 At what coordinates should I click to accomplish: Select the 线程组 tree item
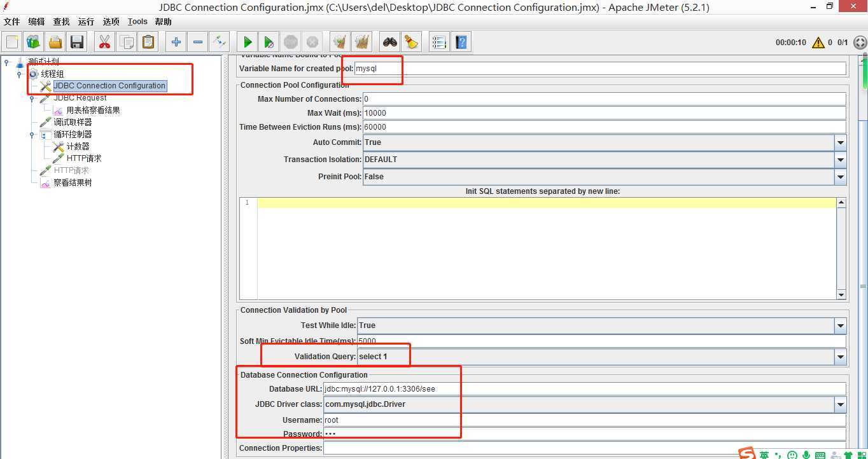pos(52,74)
